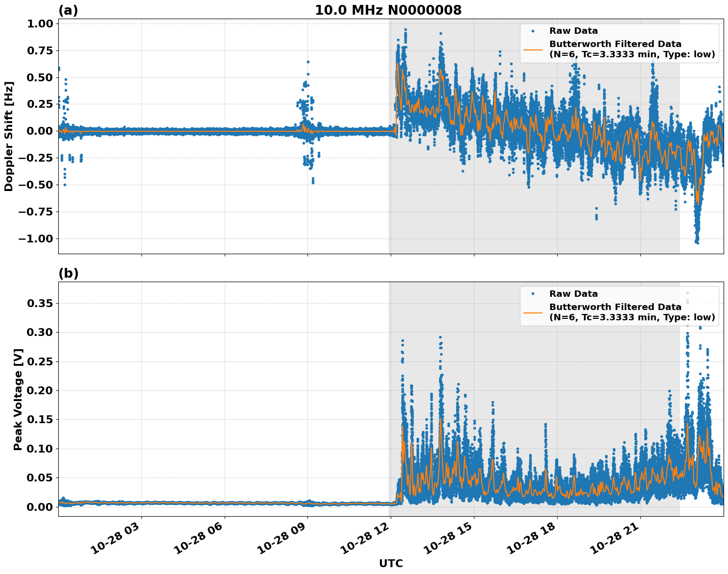Click the "10-28 18" x-axis tick label
Viewport: 728px width, 574px height.
(531, 540)
